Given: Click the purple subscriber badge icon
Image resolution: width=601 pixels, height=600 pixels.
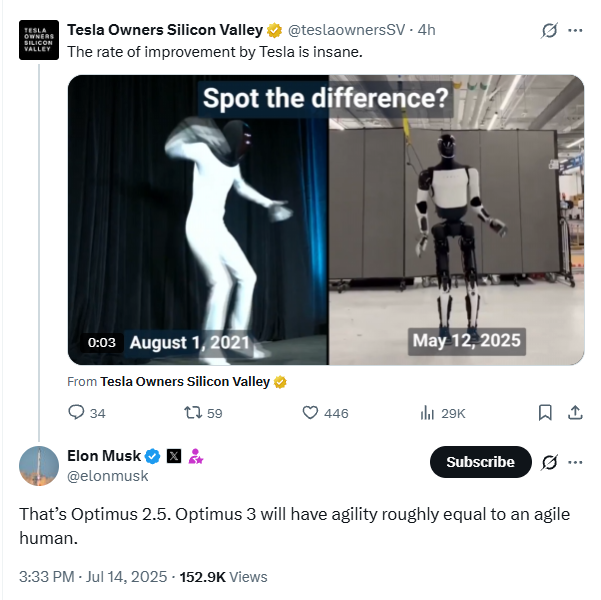Looking at the screenshot, I should (x=196, y=457).
